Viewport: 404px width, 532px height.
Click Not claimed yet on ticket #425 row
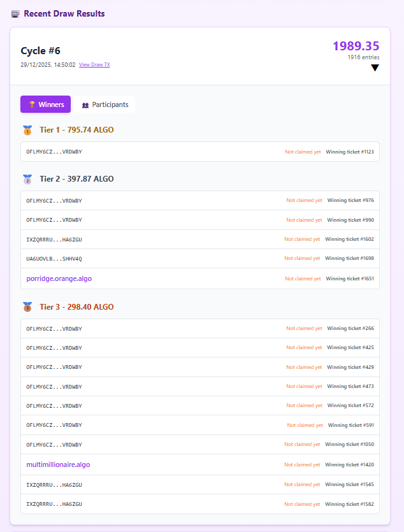coord(304,347)
